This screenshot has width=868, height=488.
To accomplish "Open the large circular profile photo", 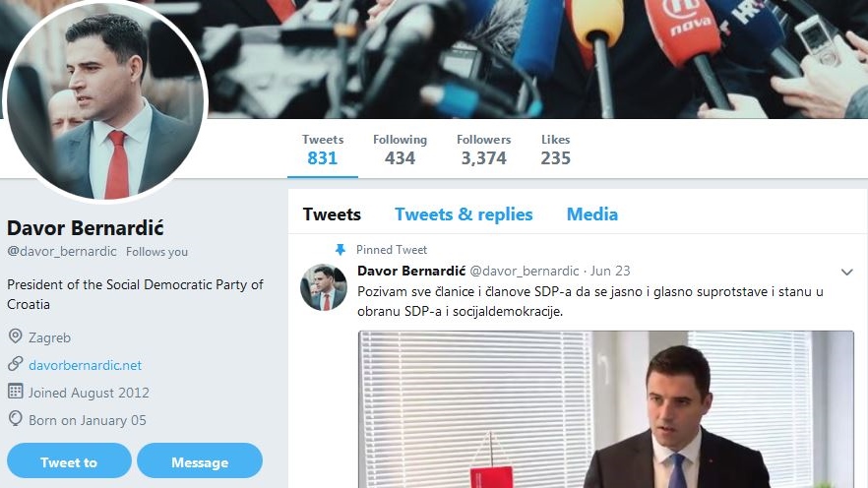I will (106, 101).
